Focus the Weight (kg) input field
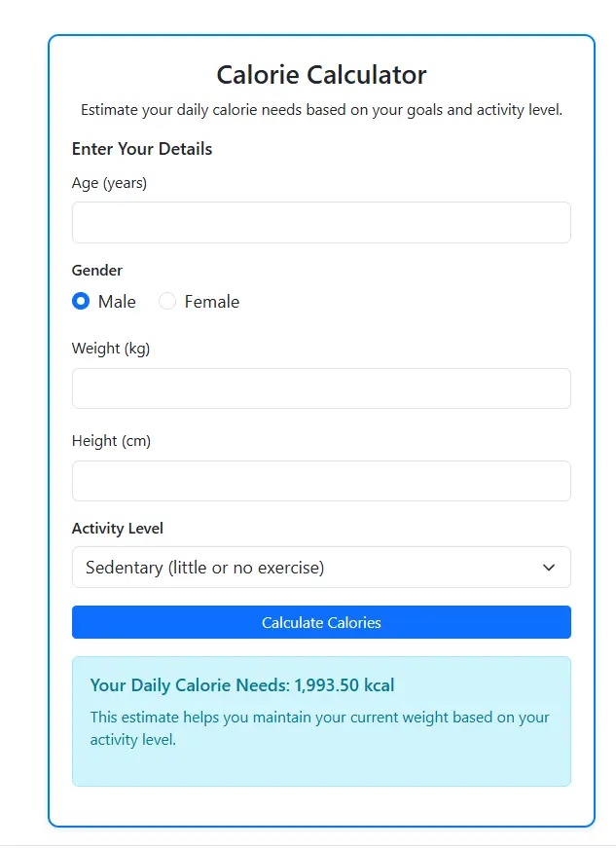This screenshot has height=848, width=616. [x=321, y=387]
